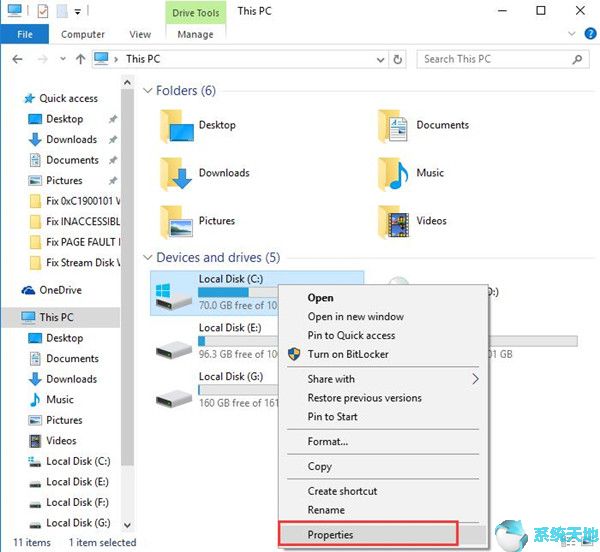Collapse the Folders (6) group

(x=148, y=91)
